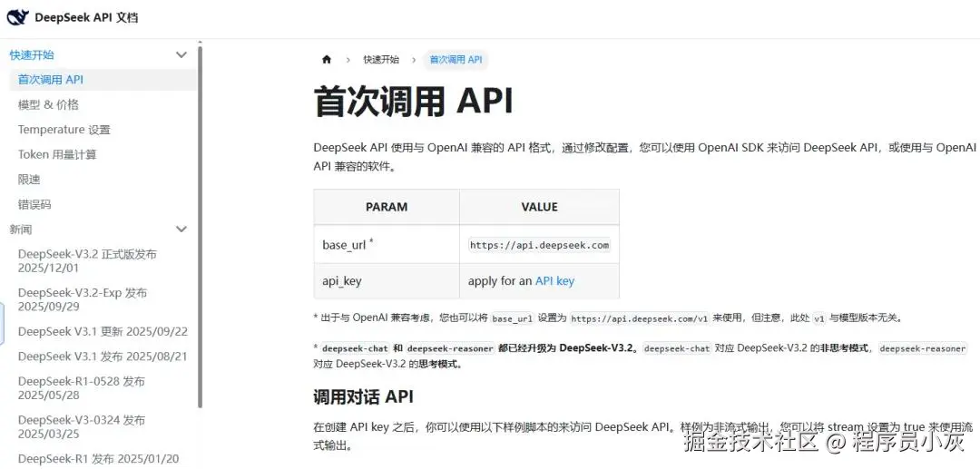
Task: Open DeepSeek V3.1 更新 2025/09/22 news
Action: pos(103,332)
